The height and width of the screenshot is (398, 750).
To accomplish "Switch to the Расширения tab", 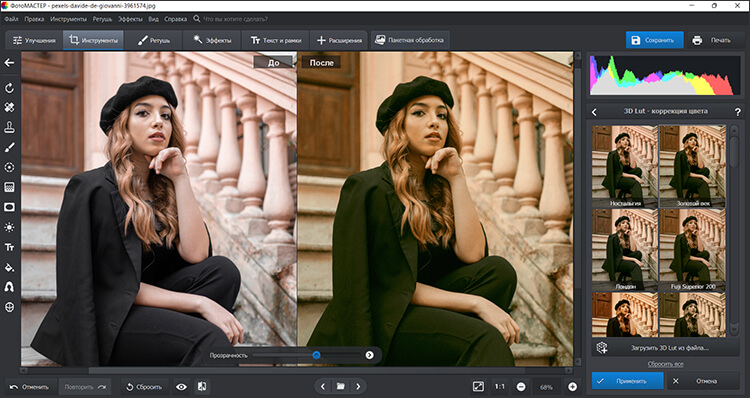I will point(339,41).
